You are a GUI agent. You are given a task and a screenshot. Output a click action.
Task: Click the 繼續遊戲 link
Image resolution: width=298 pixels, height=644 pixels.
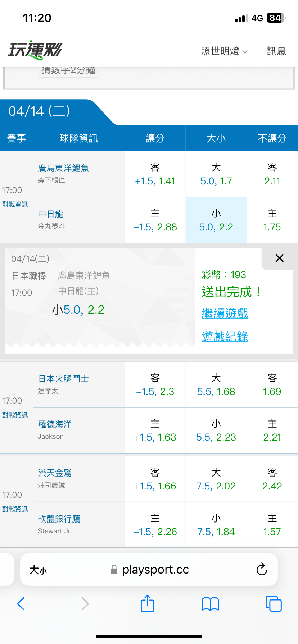225,313
